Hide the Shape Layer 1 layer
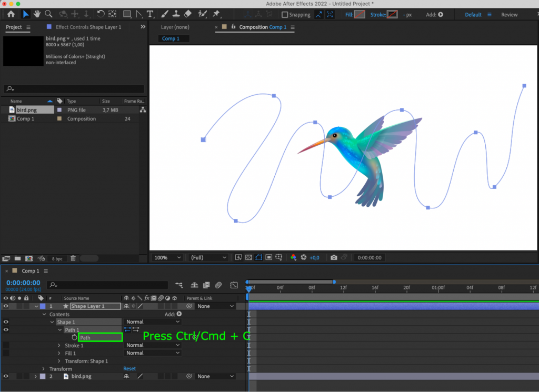Viewport: 539px width, 392px height. pyautogui.click(x=5, y=306)
